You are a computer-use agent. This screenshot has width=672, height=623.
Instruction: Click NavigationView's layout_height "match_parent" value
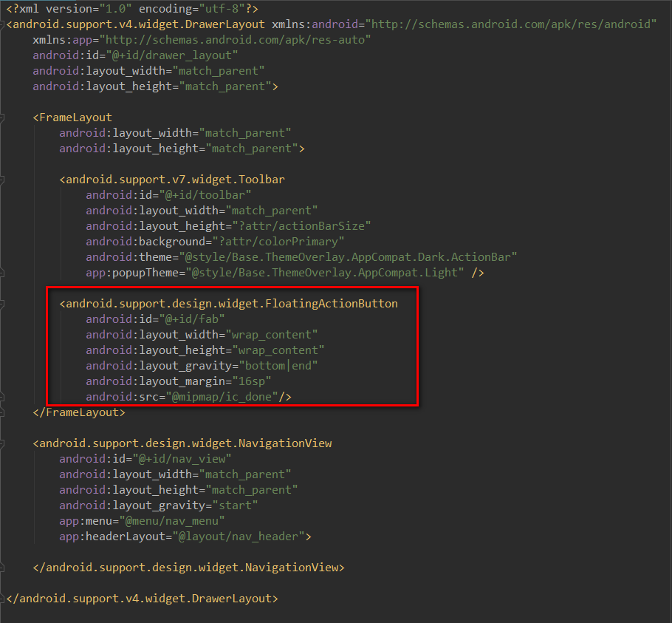252,490
